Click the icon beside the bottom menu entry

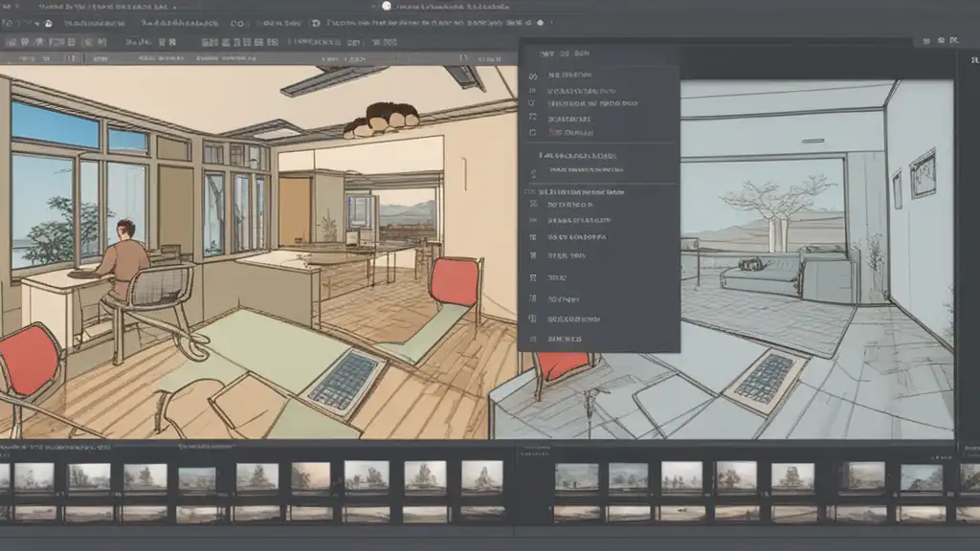[532, 338]
